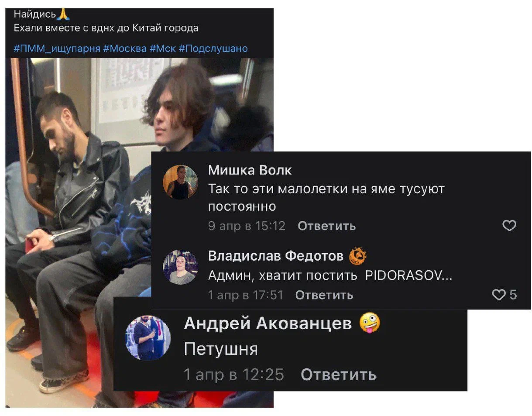The width and height of the screenshot is (532, 416).
Task: Open Владислав Федотов's profile avatar
Action: pos(180,267)
